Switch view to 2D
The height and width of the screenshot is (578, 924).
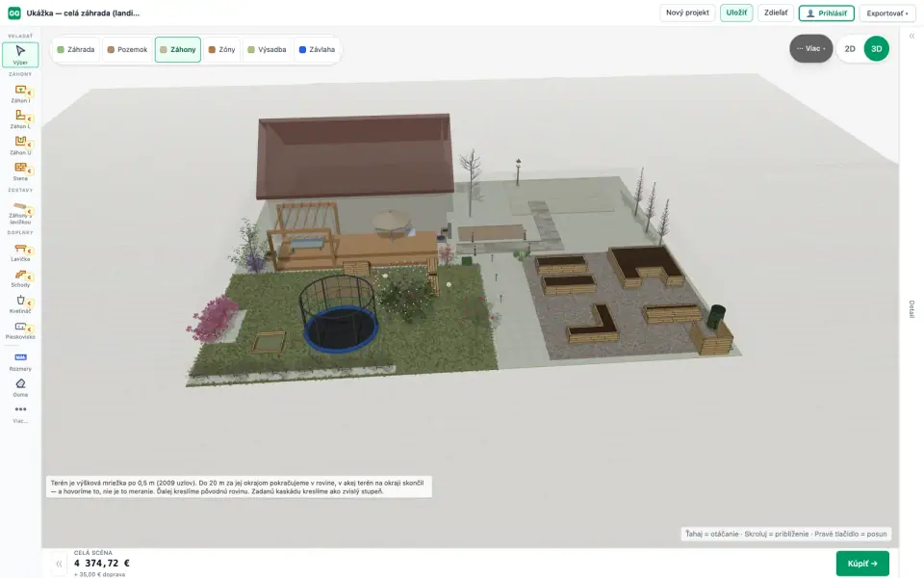(850, 49)
